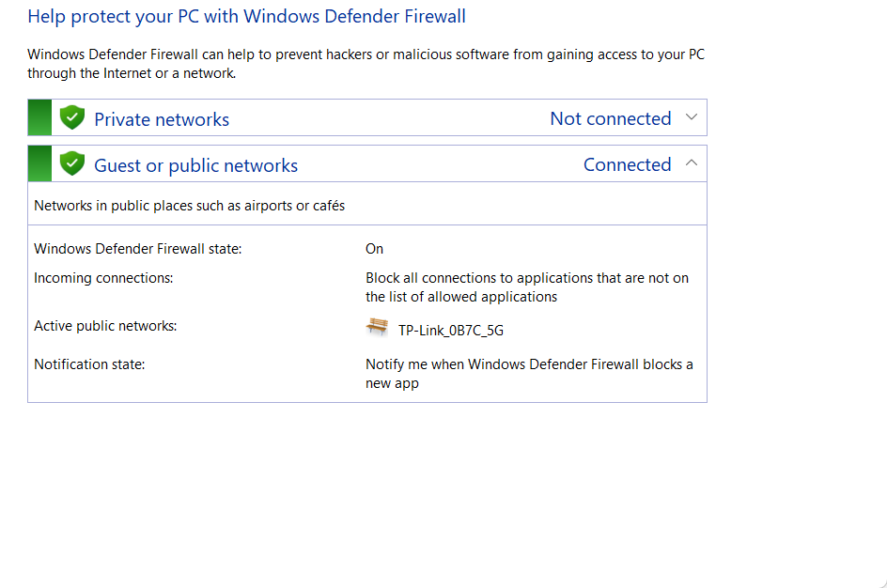This screenshot has height=588, width=887.
Task: Click the green color bar next to Private networks
Action: (x=39, y=117)
